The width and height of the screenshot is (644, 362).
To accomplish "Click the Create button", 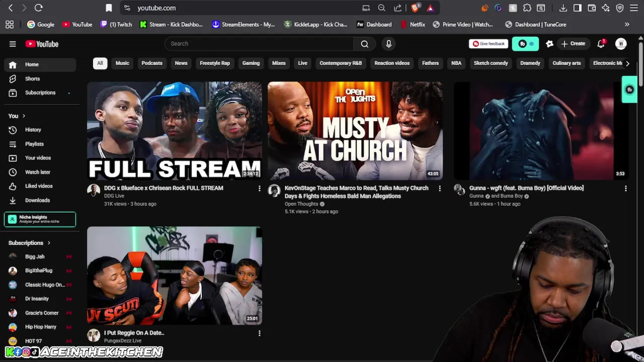I will click(573, 44).
